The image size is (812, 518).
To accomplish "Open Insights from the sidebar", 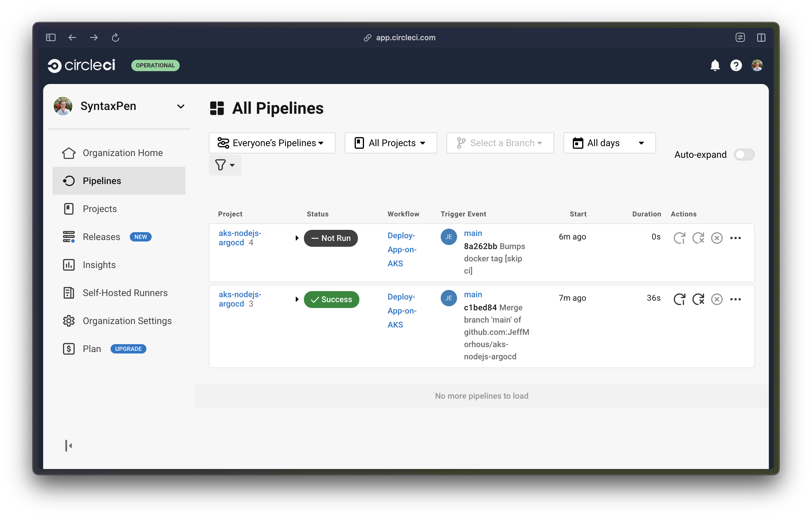I will (99, 265).
